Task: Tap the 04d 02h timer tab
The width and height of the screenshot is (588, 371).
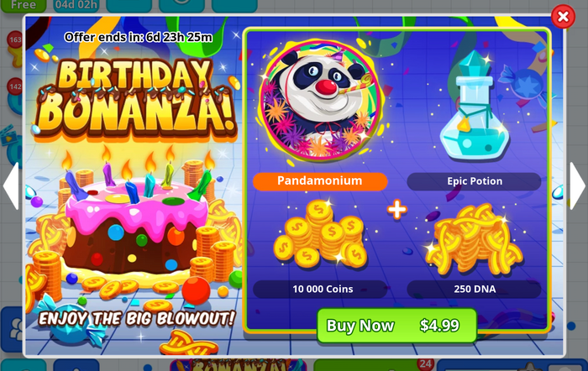Action: click(76, 5)
